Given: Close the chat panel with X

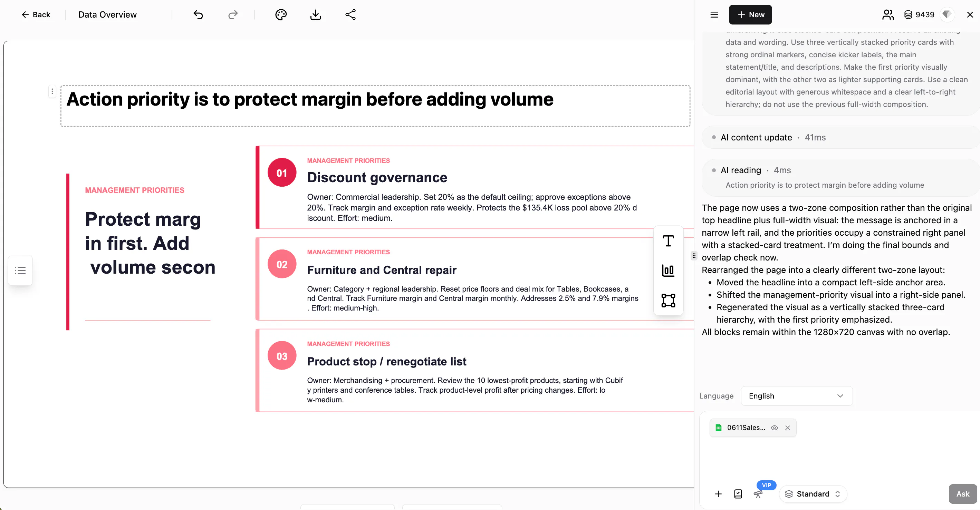Looking at the screenshot, I should click(x=970, y=14).
